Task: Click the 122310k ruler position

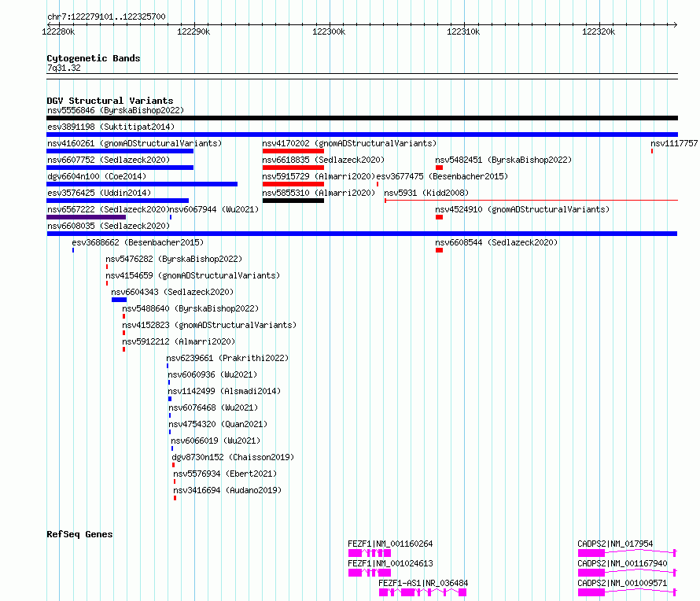Action: tap(463, 31)
